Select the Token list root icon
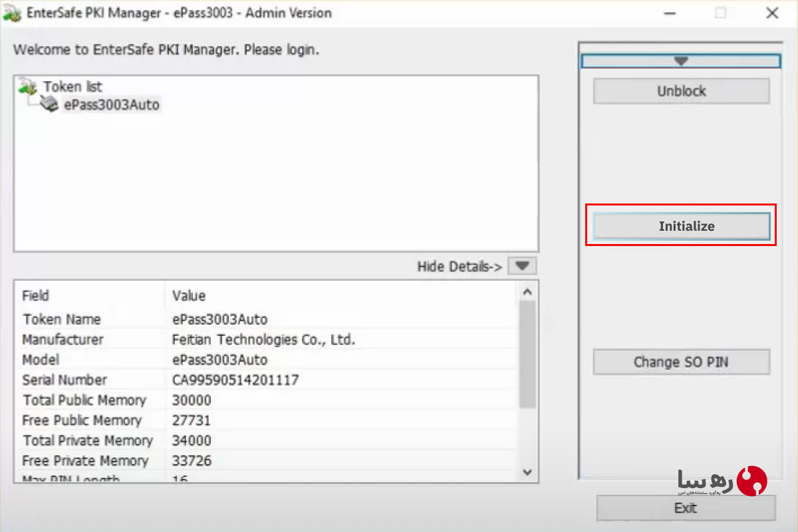The height and width of the screenshot is (532, 798). tap(28, 86)
